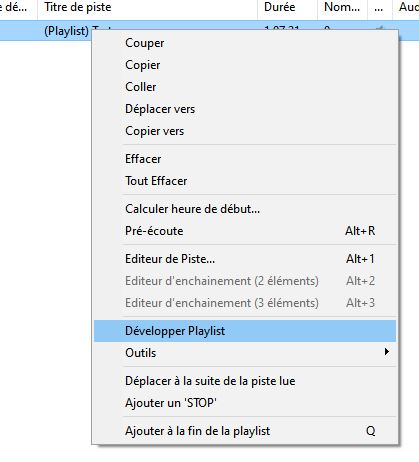Open Calculer heure de début dialog
Screen dimensions: 419x462
pos(245,209)
